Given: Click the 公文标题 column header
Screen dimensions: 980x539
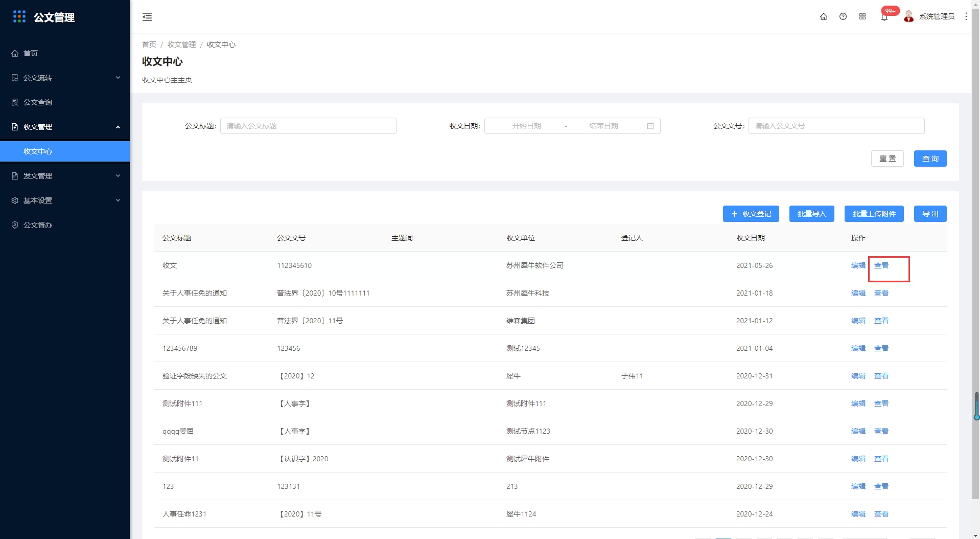Looking at the screenshot, I should (177, 238).
